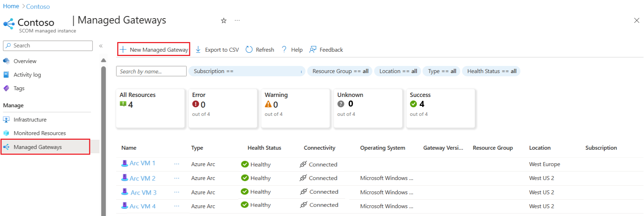
Task: Open the Resource Group filter
Action: [x=340, y=71]
